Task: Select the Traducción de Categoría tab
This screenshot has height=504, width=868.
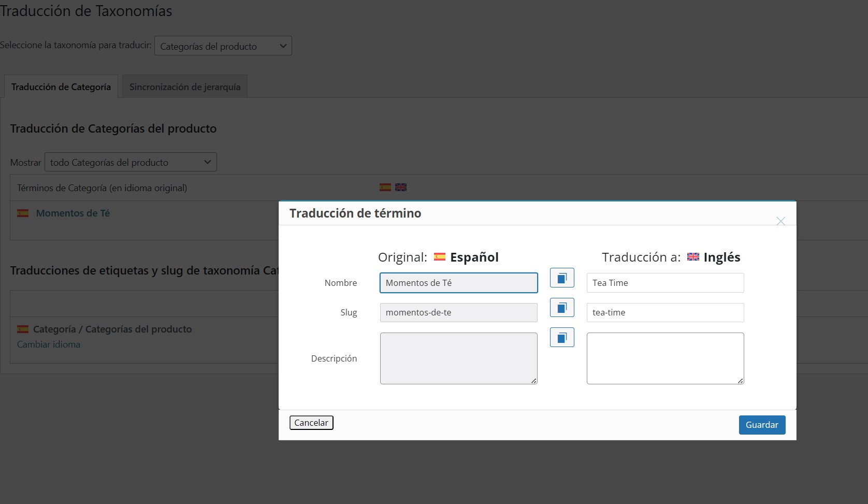Action: coord(61,87)
